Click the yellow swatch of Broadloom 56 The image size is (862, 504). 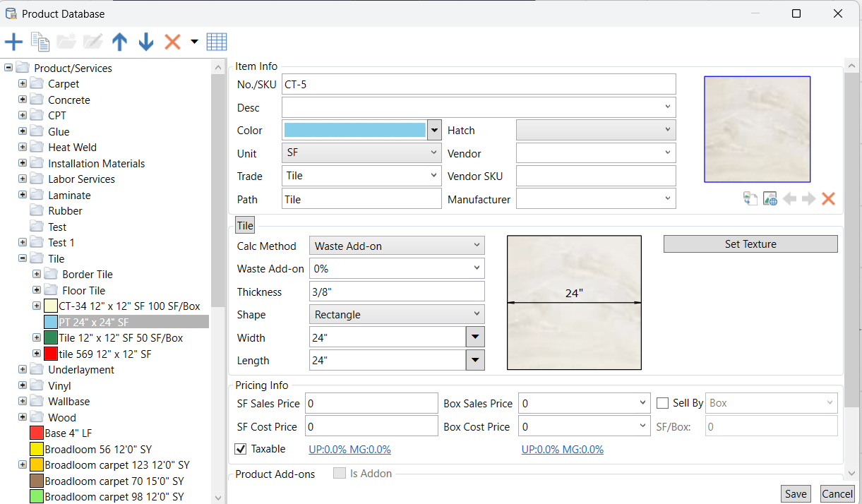click(x=37, y=449)
